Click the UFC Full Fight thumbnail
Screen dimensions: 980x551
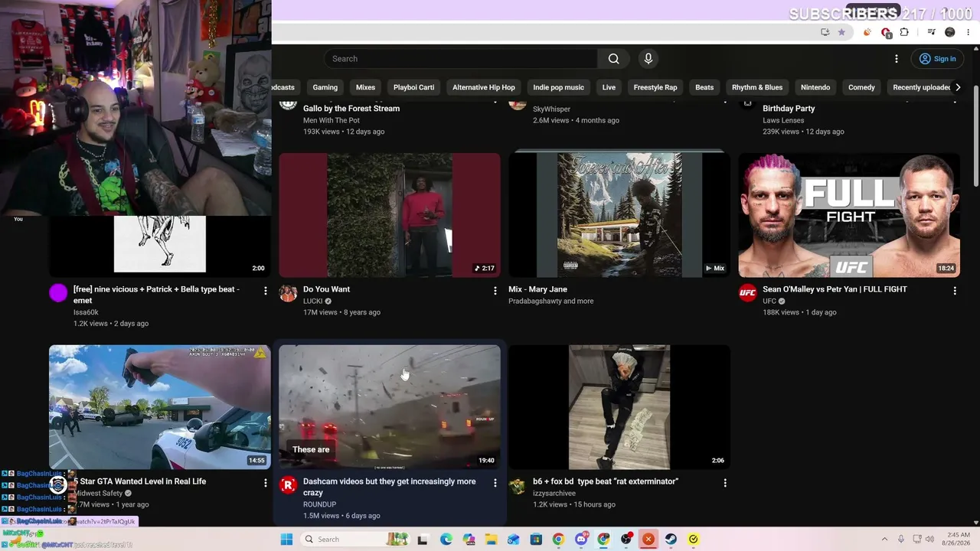click(x=849, y=215)
